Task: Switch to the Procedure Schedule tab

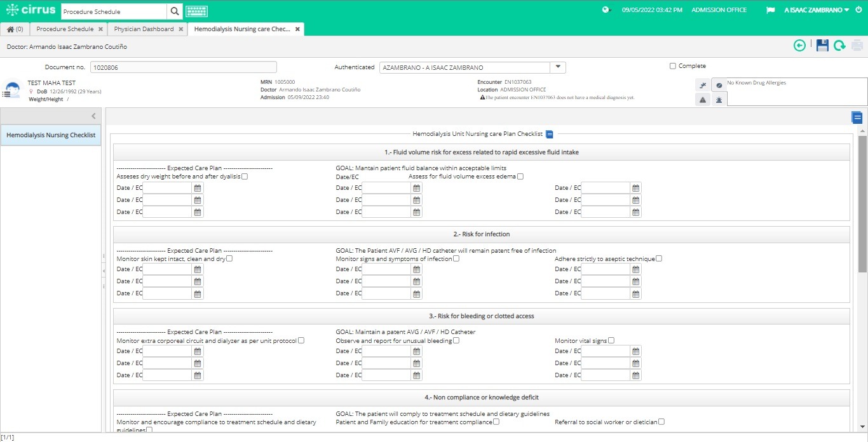Action: pos(65,29)
